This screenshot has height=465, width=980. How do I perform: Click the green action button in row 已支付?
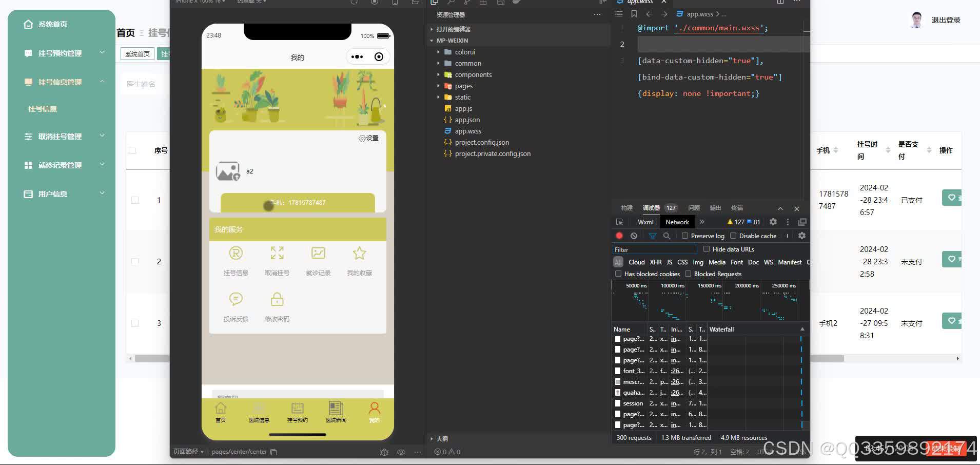tap(952, 198)
